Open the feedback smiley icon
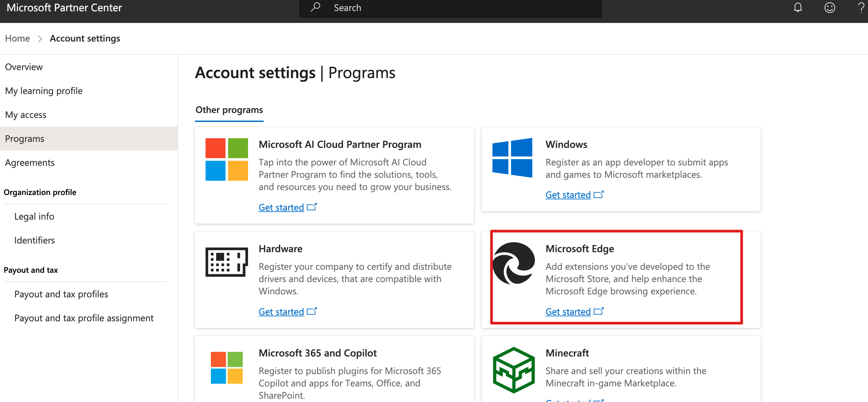 point(829,7)
